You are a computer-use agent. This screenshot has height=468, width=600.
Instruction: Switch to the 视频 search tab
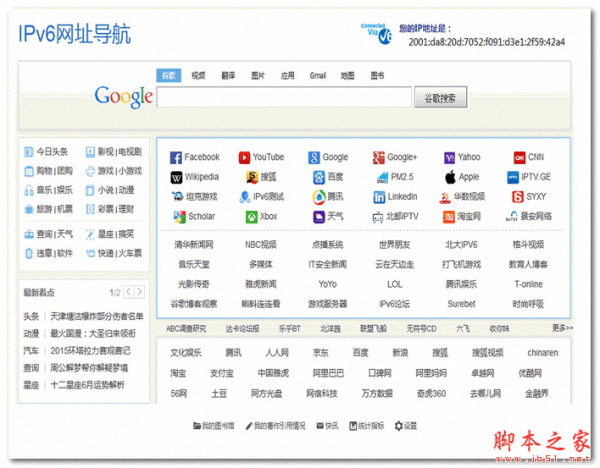coord(198,76)
